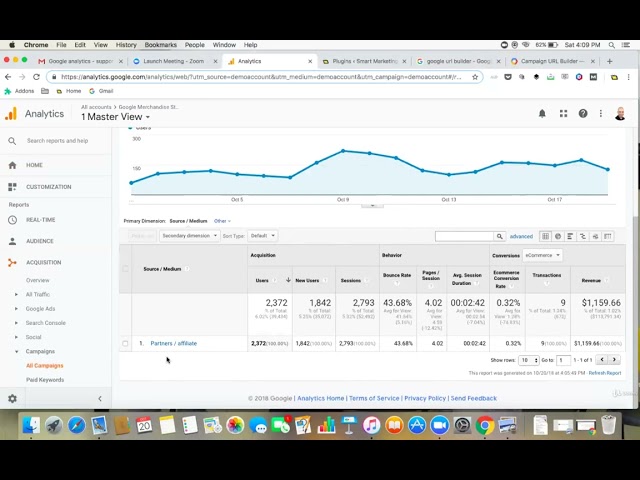Open Chrome from the Dock
Screen dimensions: 640x480
(x=484, y=425)
